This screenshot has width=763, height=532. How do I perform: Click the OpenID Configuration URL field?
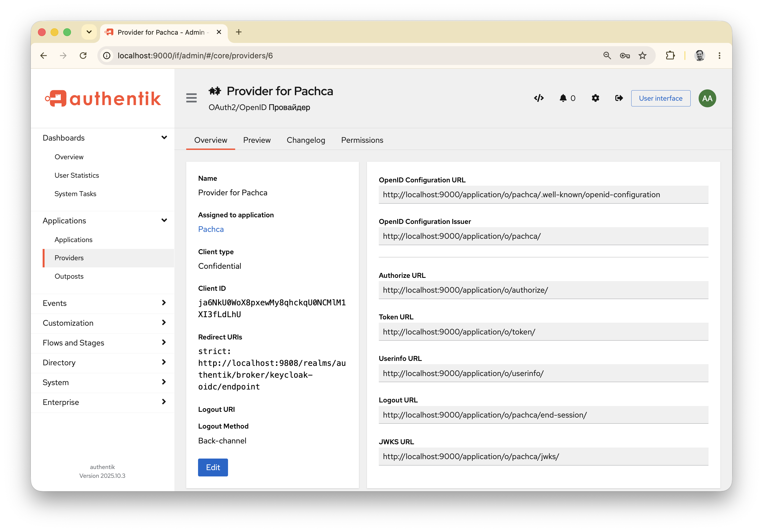543,194
